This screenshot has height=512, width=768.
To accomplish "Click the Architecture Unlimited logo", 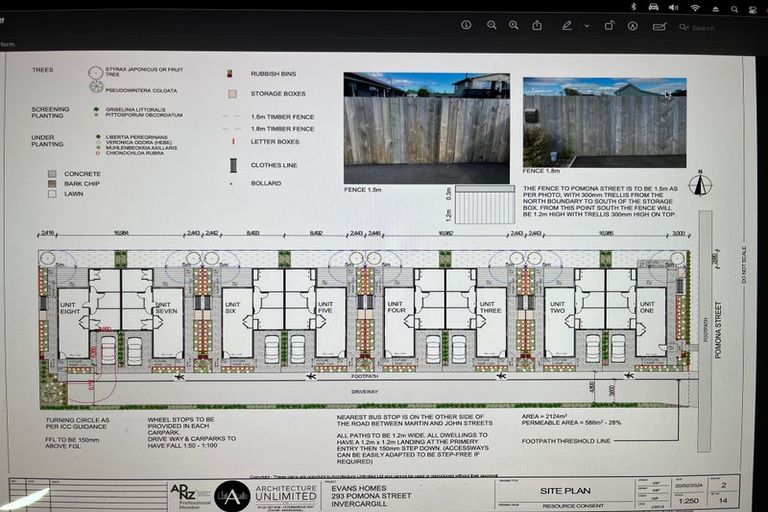I will coord(233,495).
